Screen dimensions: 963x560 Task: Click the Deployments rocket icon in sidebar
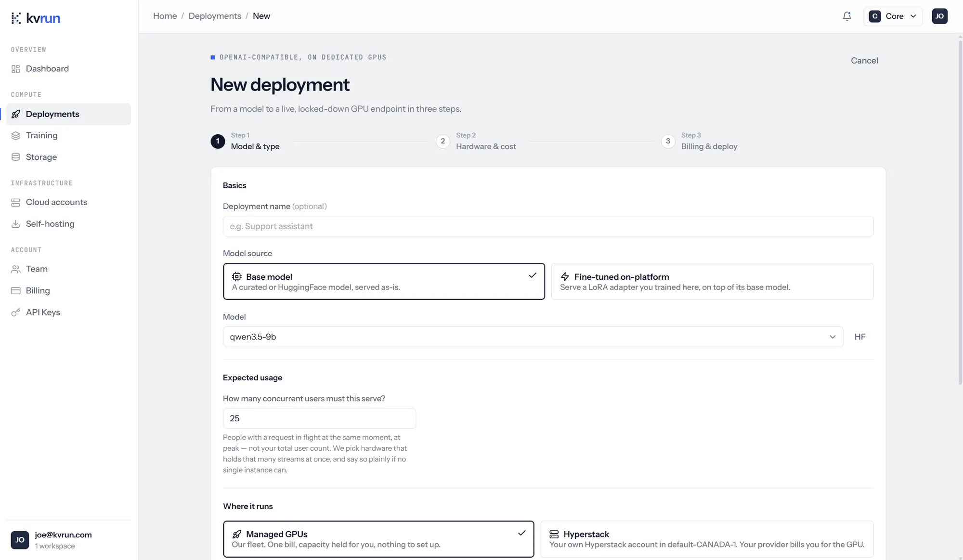point(16,114)
